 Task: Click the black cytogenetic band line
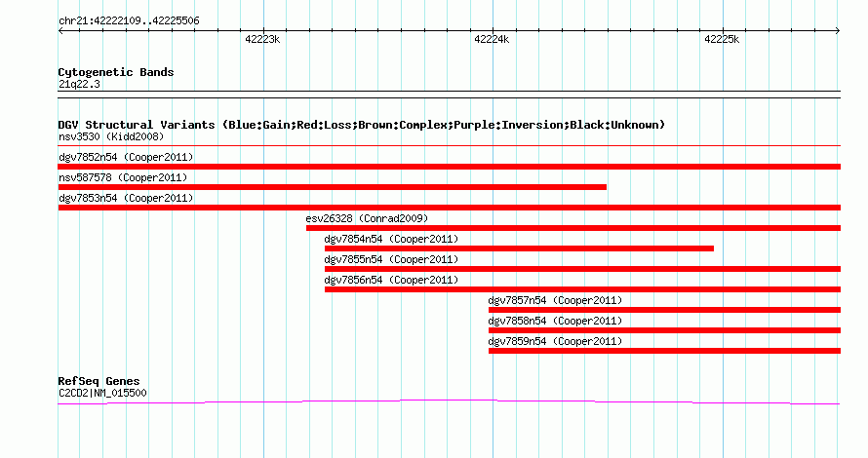[x=449, y=95]
